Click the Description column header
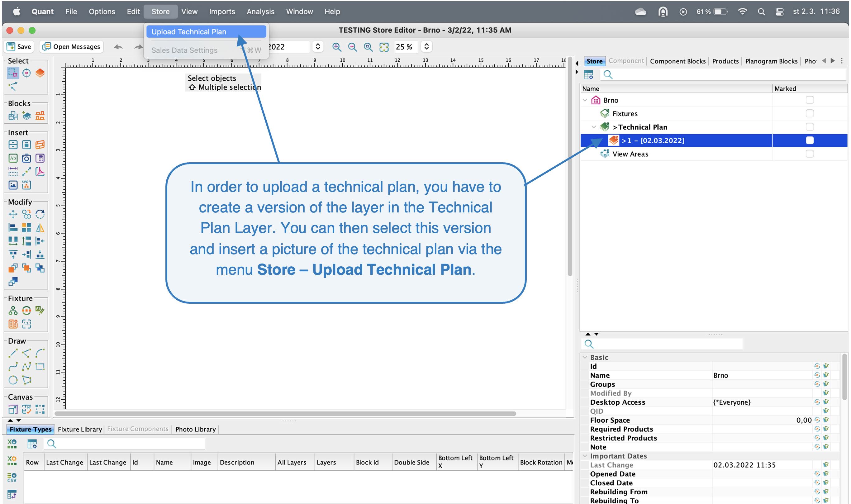 click(246, 462)
